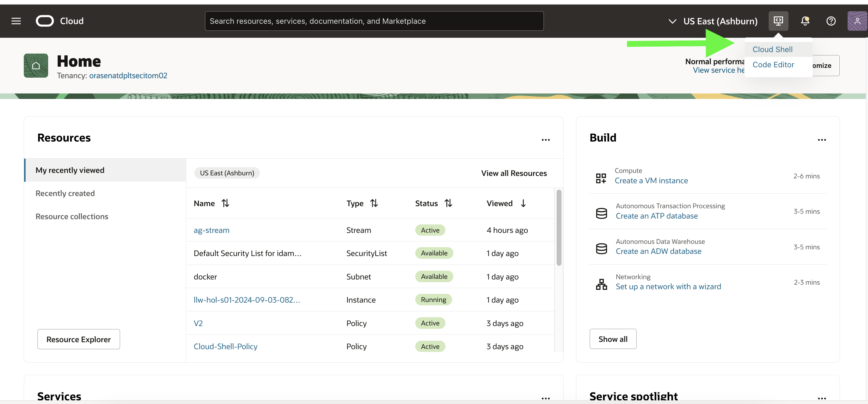Click the Developer tools icon

(x=778, y=21)
